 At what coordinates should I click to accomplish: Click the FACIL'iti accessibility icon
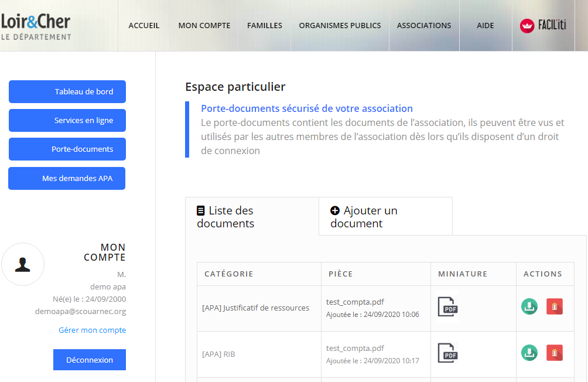click(543, 25)
